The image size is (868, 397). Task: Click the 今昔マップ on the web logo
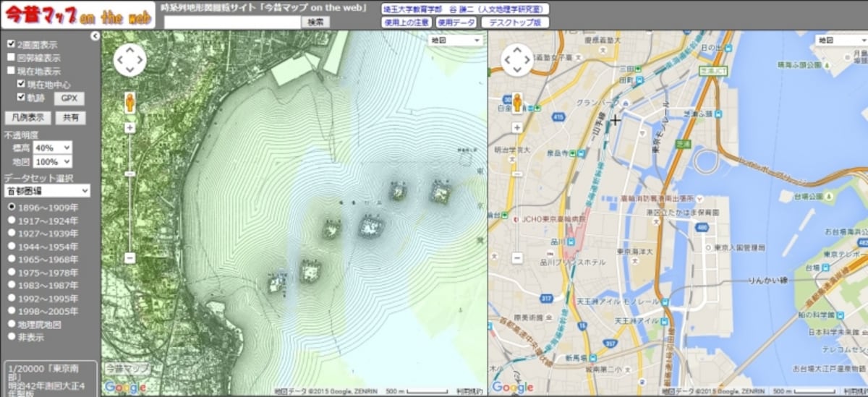(x=78, y=15)
